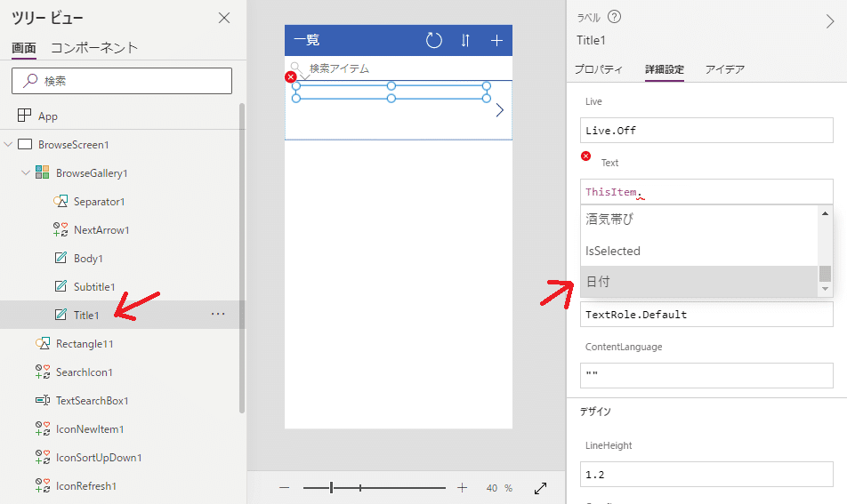Click the Separator1 shape icon
847x504 pixels.
(x=60, y=201)
